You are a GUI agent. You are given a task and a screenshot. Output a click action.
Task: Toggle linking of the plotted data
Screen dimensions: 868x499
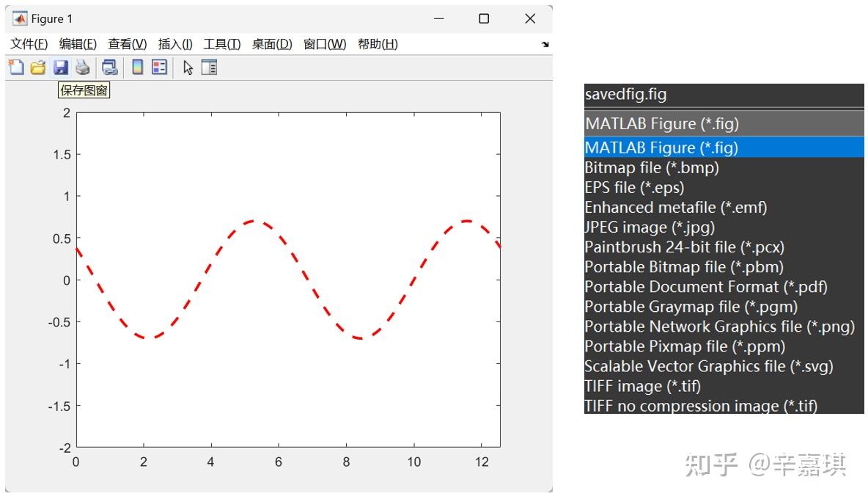coord(108,67)
